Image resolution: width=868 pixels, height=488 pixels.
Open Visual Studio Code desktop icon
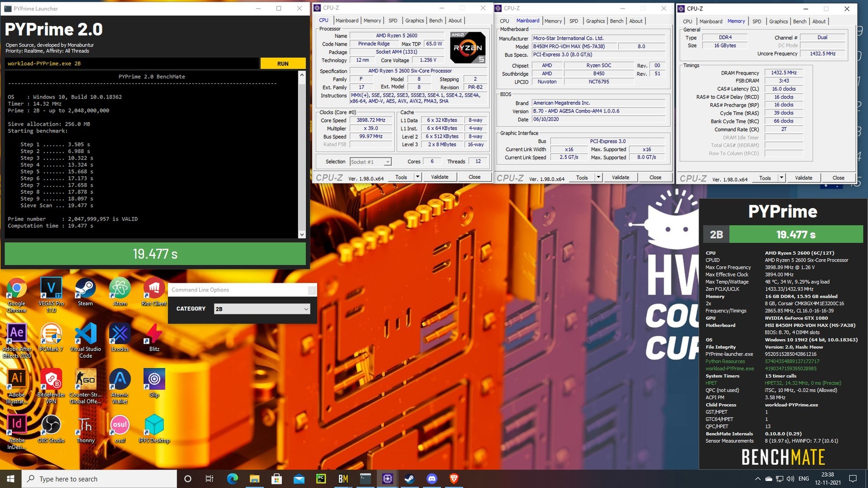click(x=85, y=340)
